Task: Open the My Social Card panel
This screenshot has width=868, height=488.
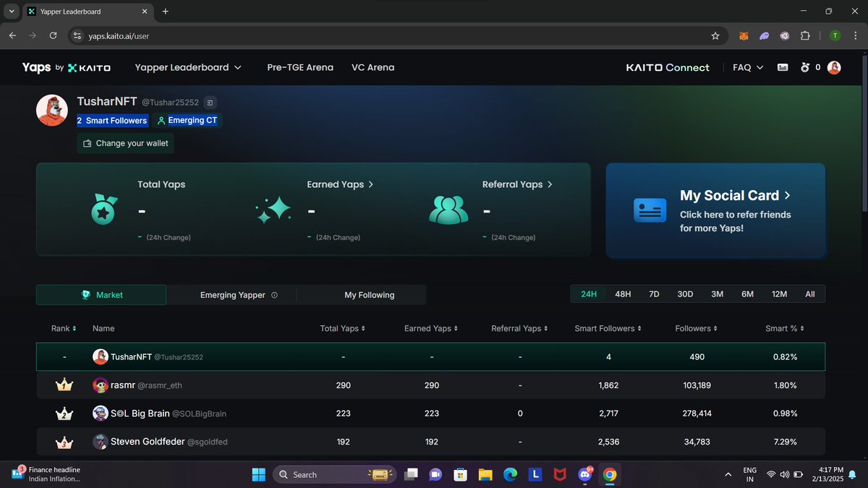Action: (x=715, y=210)
